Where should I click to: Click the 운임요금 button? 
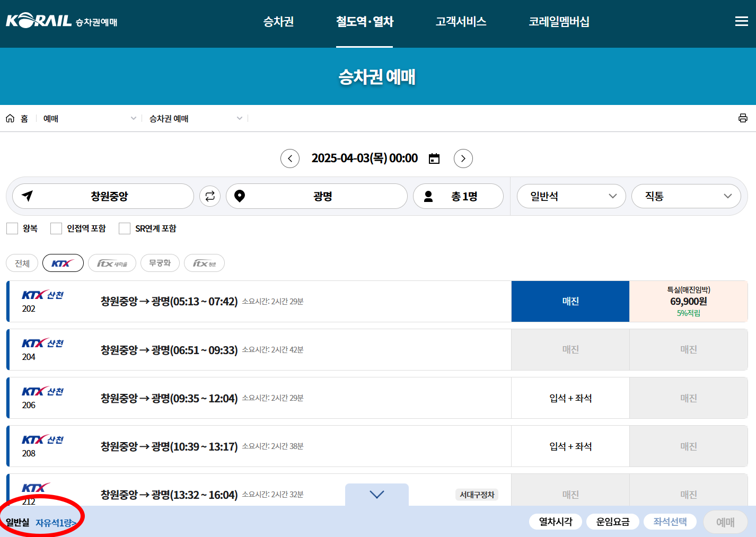pyautogui.click(x=613, y=522)
